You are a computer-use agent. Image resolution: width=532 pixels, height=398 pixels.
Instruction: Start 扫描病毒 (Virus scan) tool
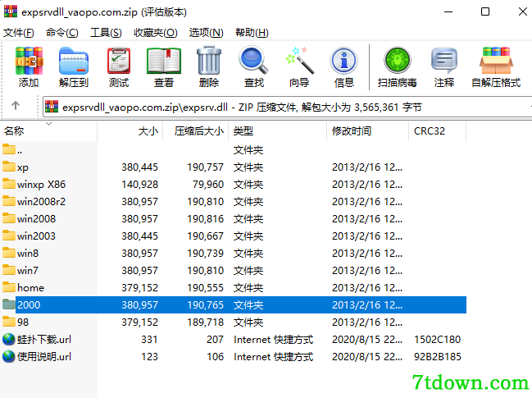(x=398, y=61)
